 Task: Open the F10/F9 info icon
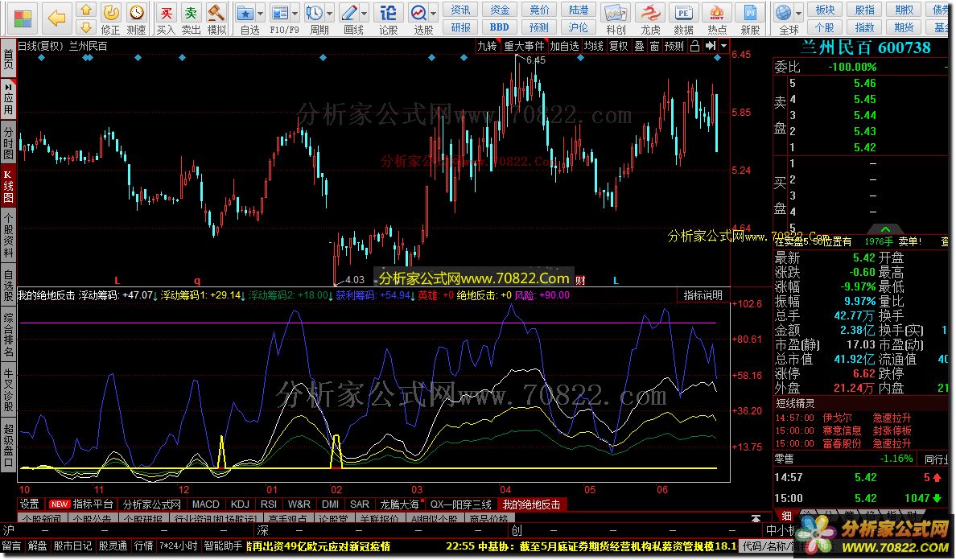tap(280, 12)
